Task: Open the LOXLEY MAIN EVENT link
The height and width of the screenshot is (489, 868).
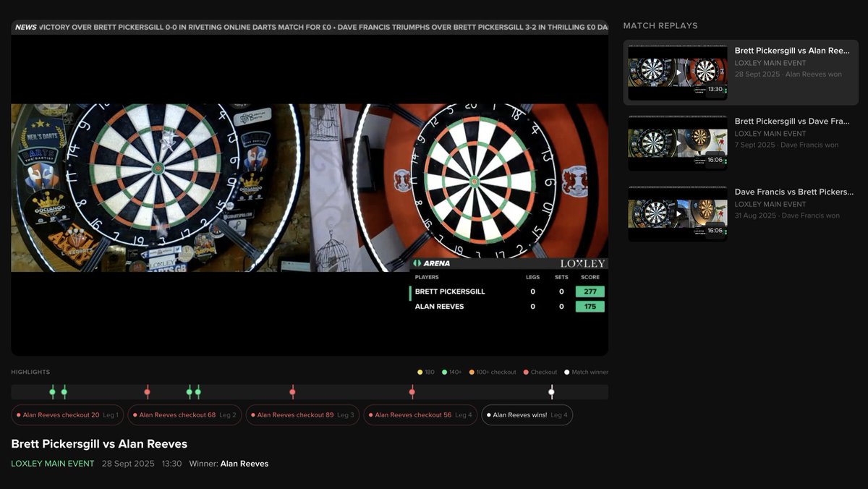Action: pos(53,464)
